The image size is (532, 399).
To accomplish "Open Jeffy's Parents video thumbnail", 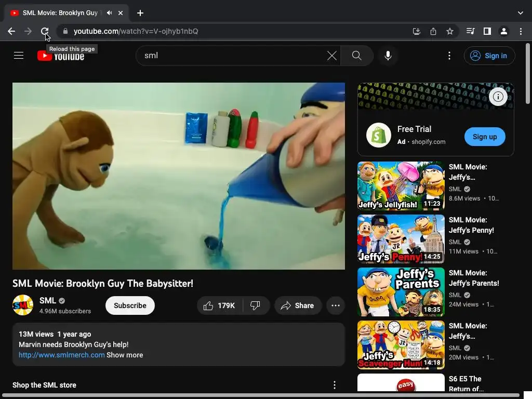I will coord(401,292).
